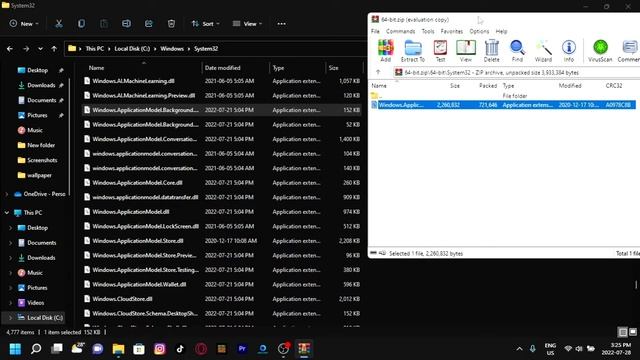640x360 pixels.
Task: Open recent locations dropdown arrow in File Explorer
Action: click(40, 49)
